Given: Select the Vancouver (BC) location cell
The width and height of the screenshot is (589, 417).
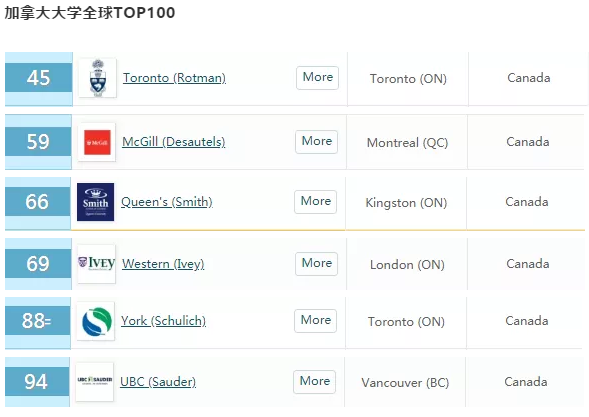Looking at the screenshot, I should 405,382.
